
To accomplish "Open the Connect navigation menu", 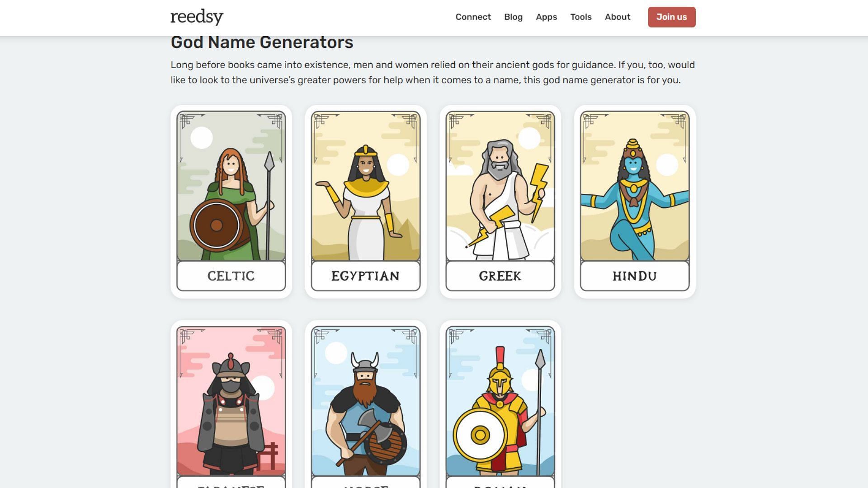I will pos(473,17).
